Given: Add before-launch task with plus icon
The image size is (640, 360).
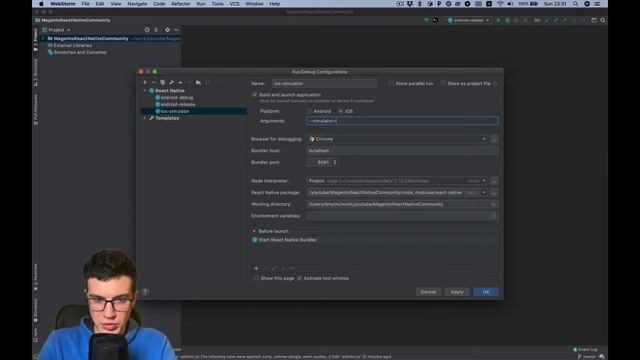Looking at the screenshot, I should (x=256, y=269).
